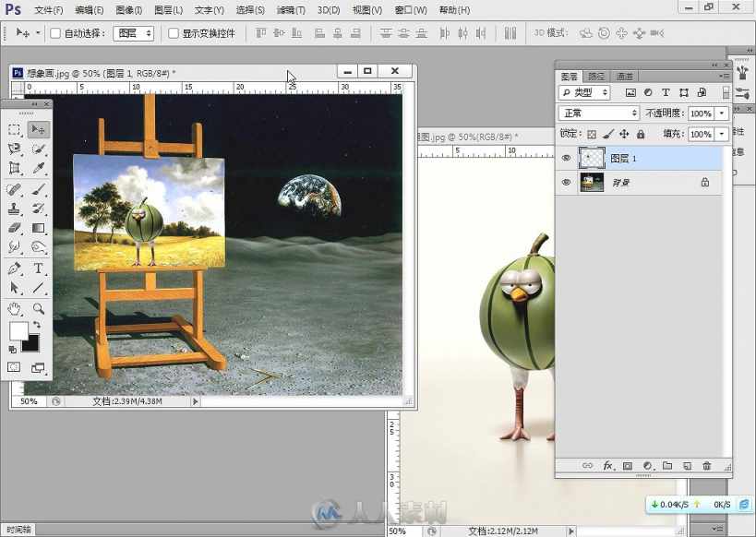
Task: Reset default foreground and background colors
Action: tap(13, 349)
